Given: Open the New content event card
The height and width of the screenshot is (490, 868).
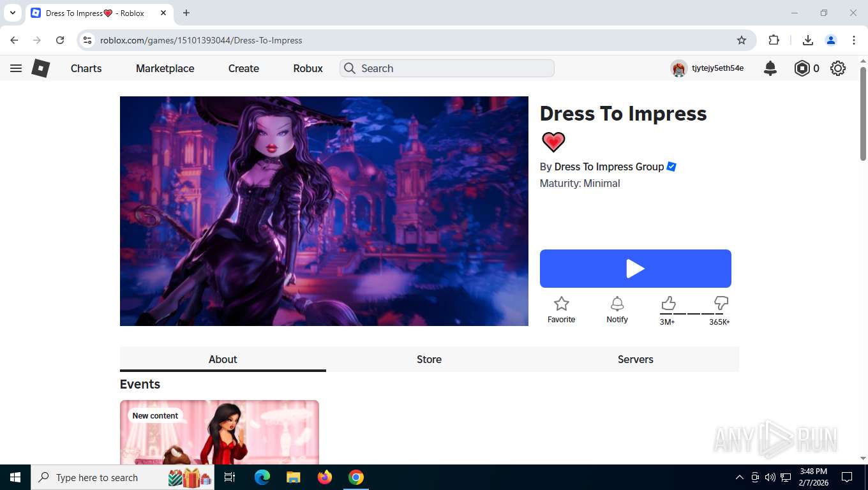Looking at the screenshot, I should (220, 432).
